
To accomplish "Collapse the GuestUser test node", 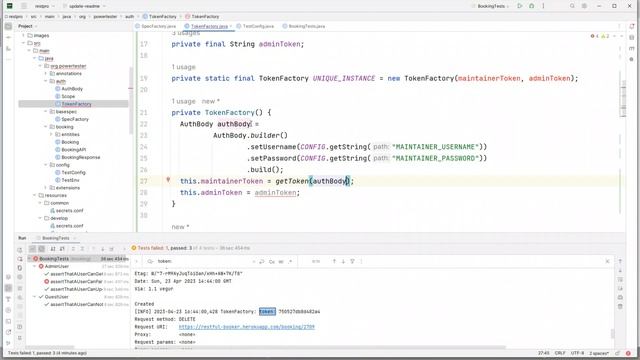I will pyautogui.click(x=35, y=297).
